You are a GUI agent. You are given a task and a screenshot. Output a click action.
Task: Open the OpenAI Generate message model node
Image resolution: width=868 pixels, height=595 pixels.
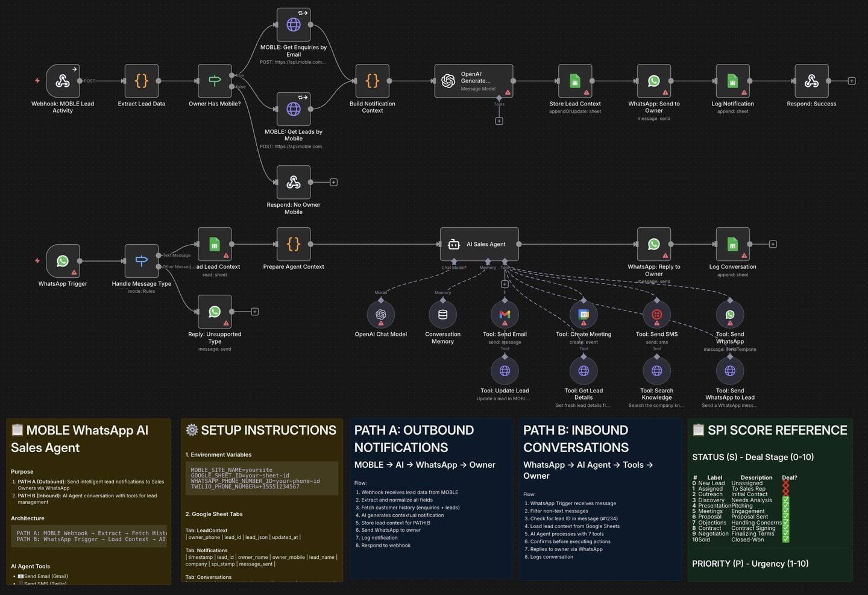[x=474, y=81]
